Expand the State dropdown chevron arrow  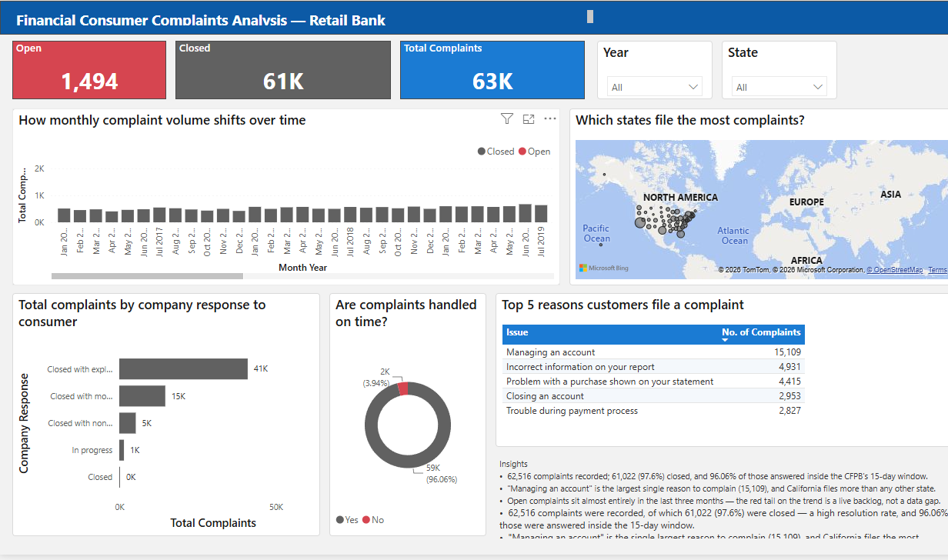tap(817, 87)
